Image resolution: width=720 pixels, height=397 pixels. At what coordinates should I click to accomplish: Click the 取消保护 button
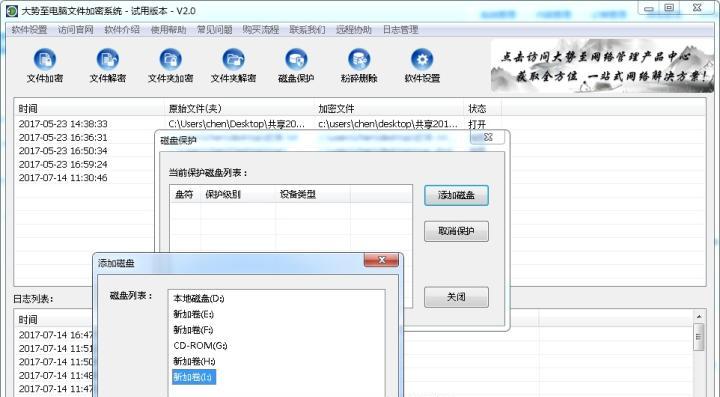coord(456,231)
